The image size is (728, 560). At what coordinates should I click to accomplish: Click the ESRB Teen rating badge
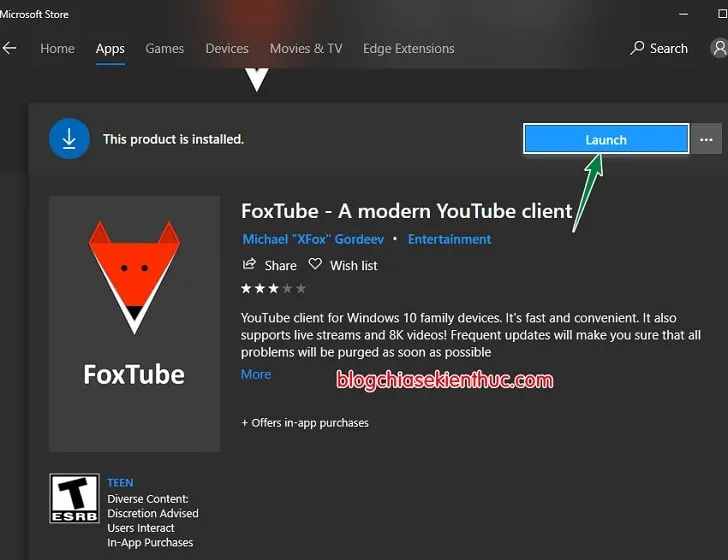coord(74,498)
